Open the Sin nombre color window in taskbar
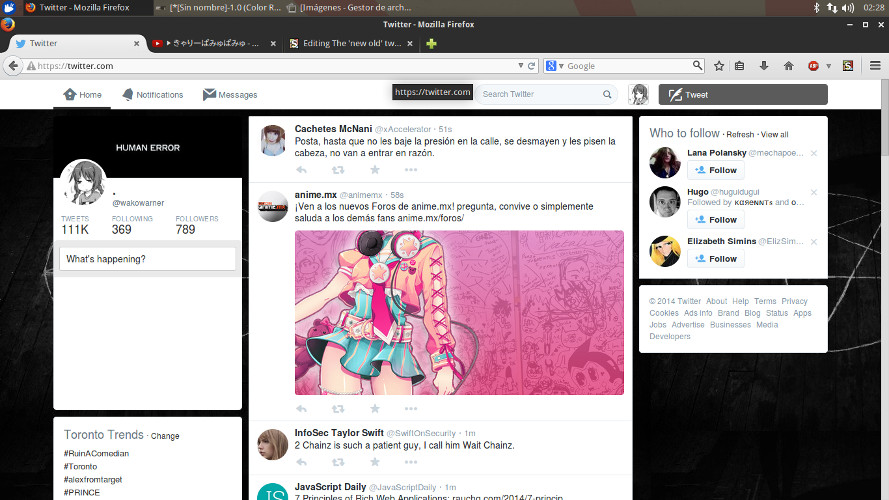Viewport: 889px width, 500px height. point(219,7)
